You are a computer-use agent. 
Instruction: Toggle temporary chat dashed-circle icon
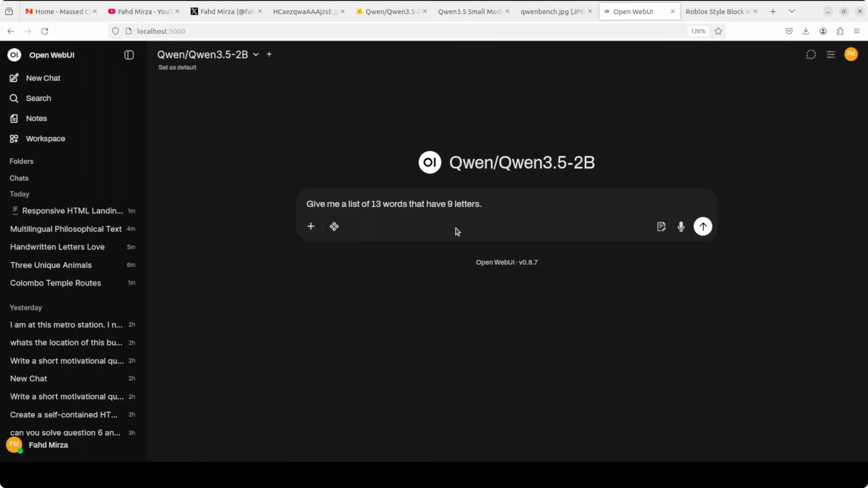pyautogui.click(x=811, y=54)
